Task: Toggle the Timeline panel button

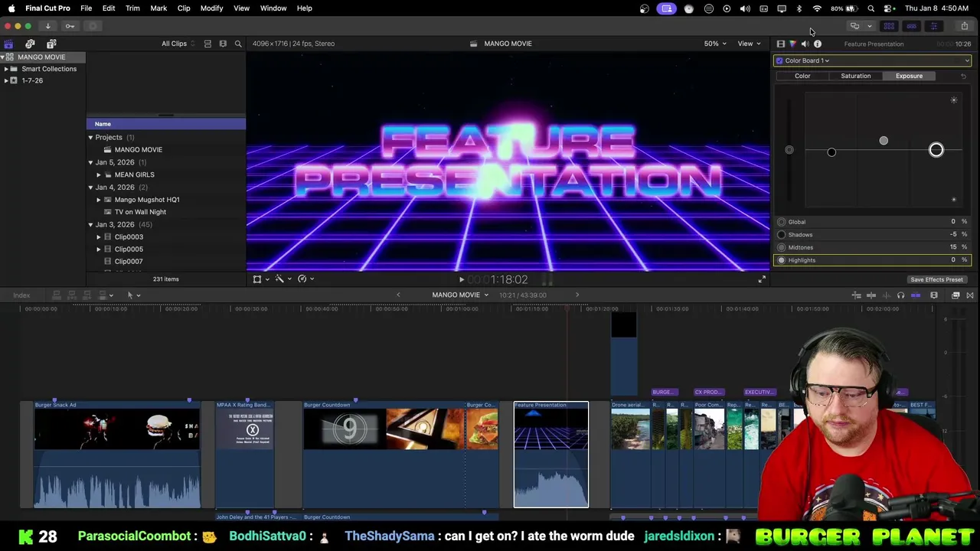Action: 911,26
